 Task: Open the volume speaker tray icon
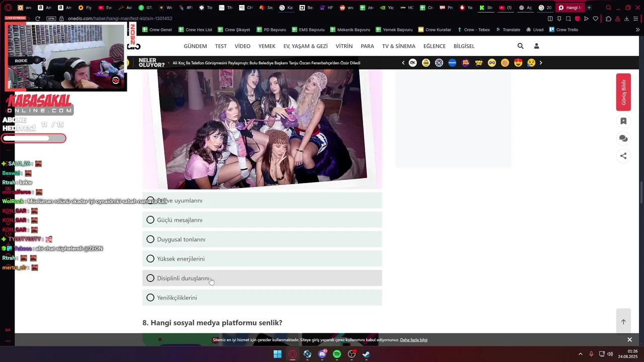click(610, 354)
